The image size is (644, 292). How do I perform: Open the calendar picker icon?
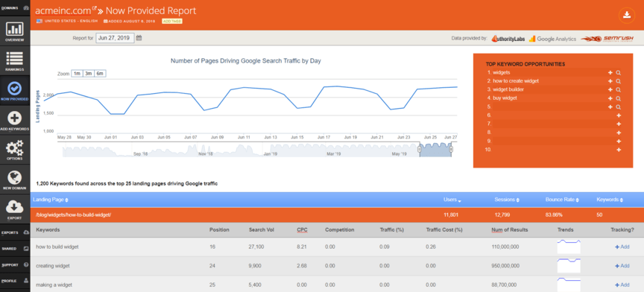coord(139,38)
